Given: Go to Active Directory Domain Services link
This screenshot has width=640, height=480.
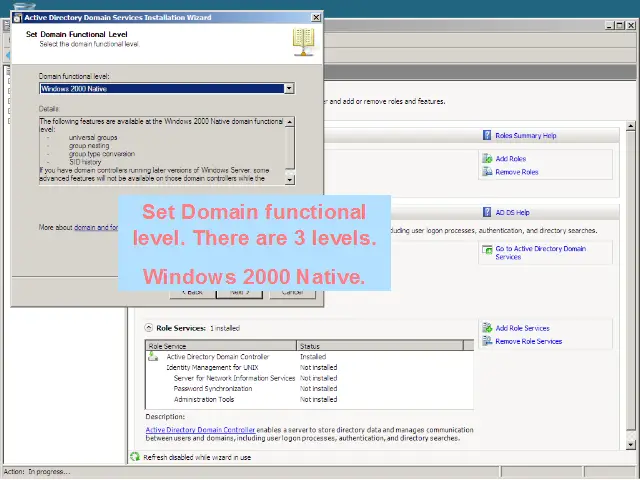Looking at the screenshot, I should 540,253.
